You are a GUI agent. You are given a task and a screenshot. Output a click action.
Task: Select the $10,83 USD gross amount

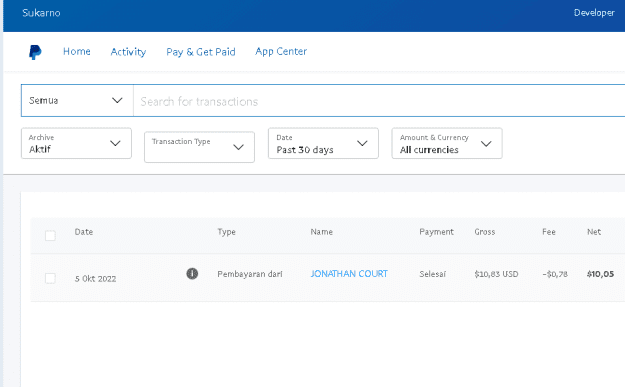[496, 274]
